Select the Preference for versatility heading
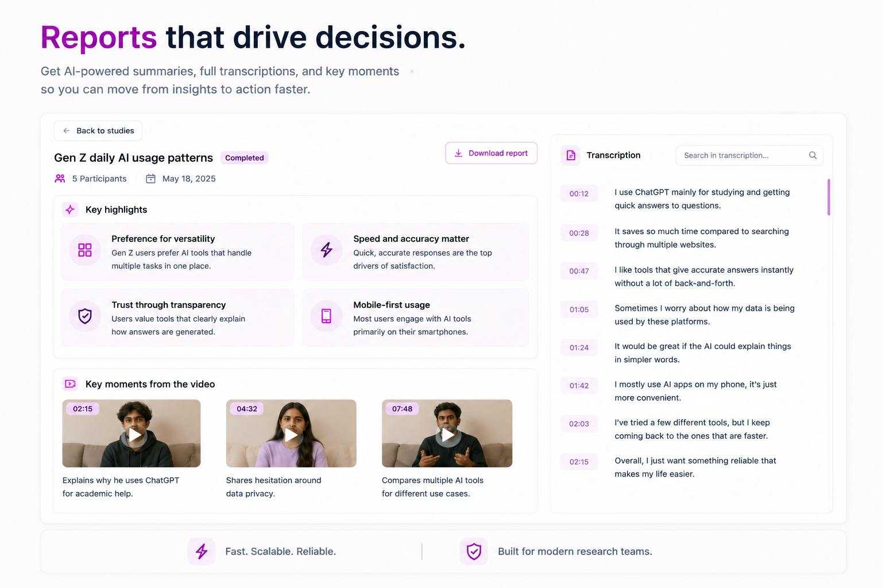This screenshot has width=882, height=588. point(163,239)
